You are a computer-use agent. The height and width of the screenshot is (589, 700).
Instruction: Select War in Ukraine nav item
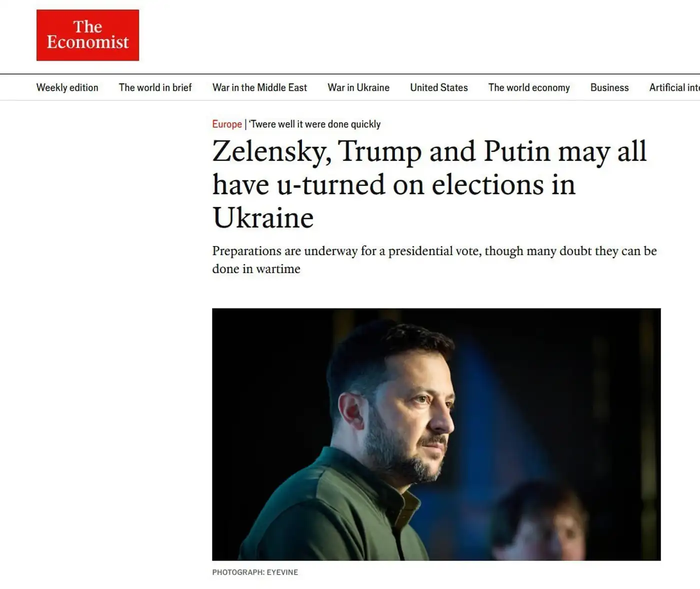[x=358, y=87]
